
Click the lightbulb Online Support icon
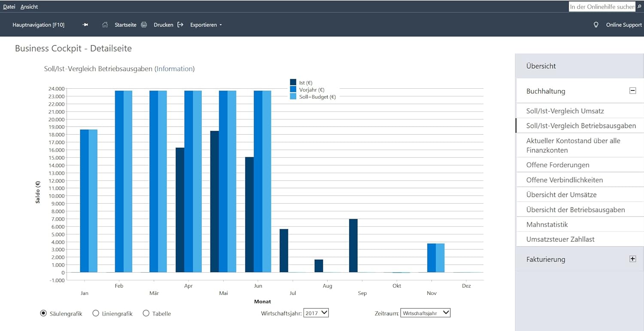pyautogui.click(x=596, y=25)
